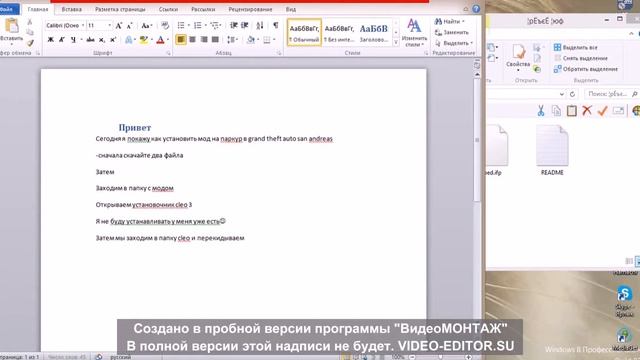Click the Paste (Вставить) clipboard icon

point(11,26)
